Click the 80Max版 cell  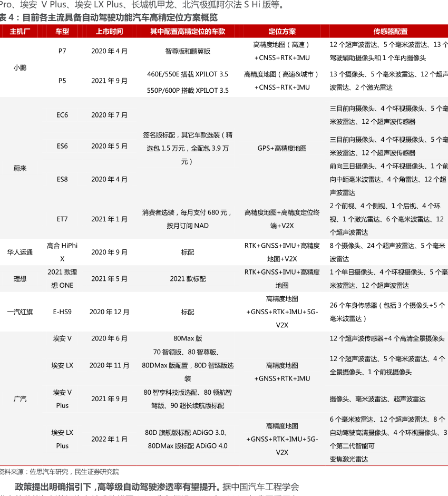[188, 338]
